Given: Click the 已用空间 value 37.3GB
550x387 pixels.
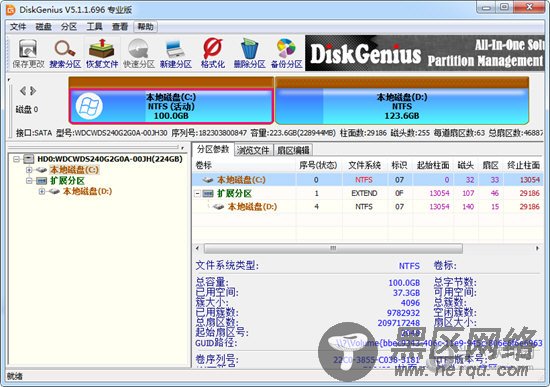Looking at the screenshot, I should [406, 293].
